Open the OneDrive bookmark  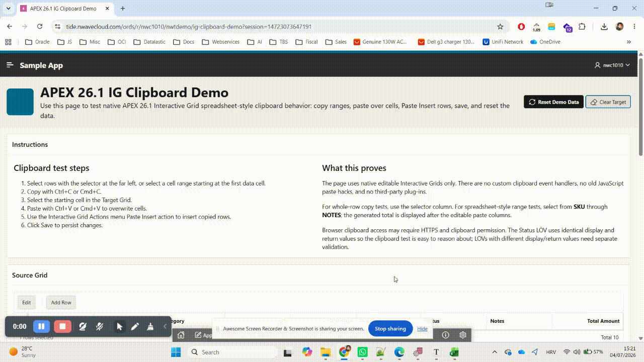(x=545, y=42)
